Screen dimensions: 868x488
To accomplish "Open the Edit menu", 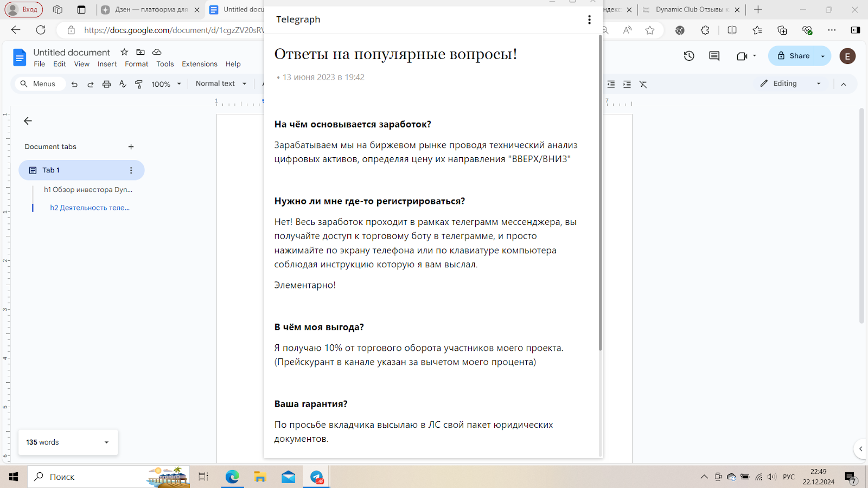I will [60, 64].
